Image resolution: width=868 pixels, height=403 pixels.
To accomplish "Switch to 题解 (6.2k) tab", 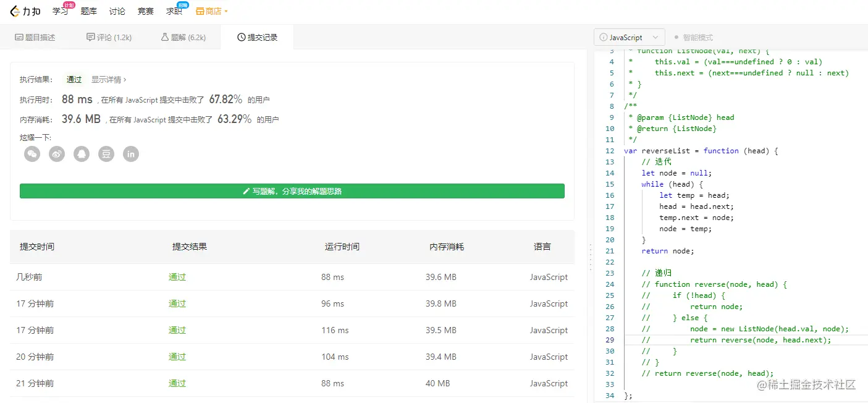I will coord(183,37).
